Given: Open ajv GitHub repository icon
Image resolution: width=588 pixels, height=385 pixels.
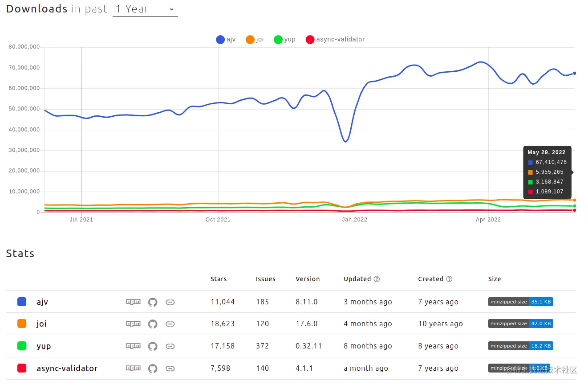Looking at the screenshot, I should [153, 302].
